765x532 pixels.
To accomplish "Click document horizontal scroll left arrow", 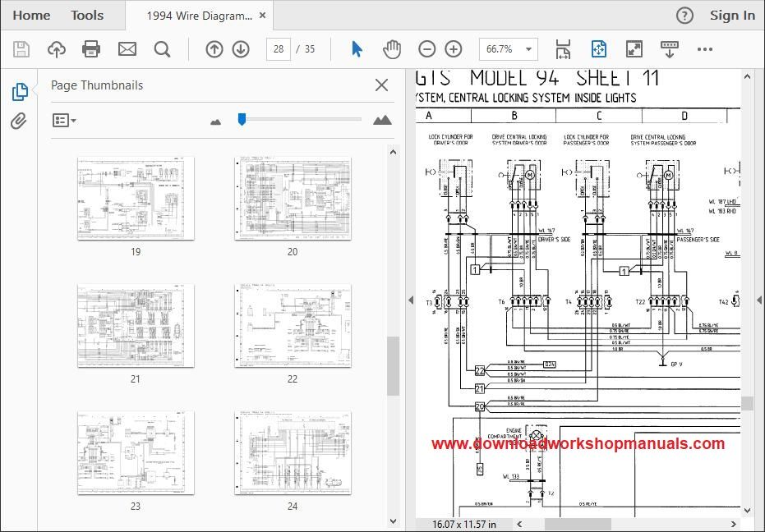I will tap(519, 525).
